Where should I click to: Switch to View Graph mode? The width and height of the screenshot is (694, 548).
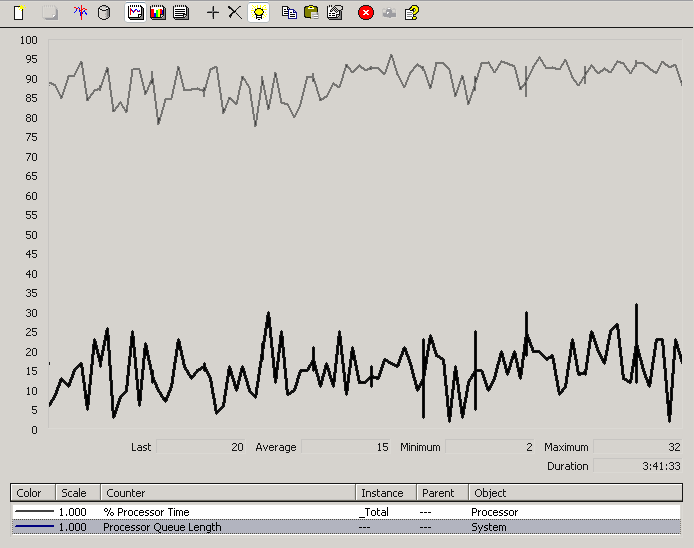[x=135, y=12]
